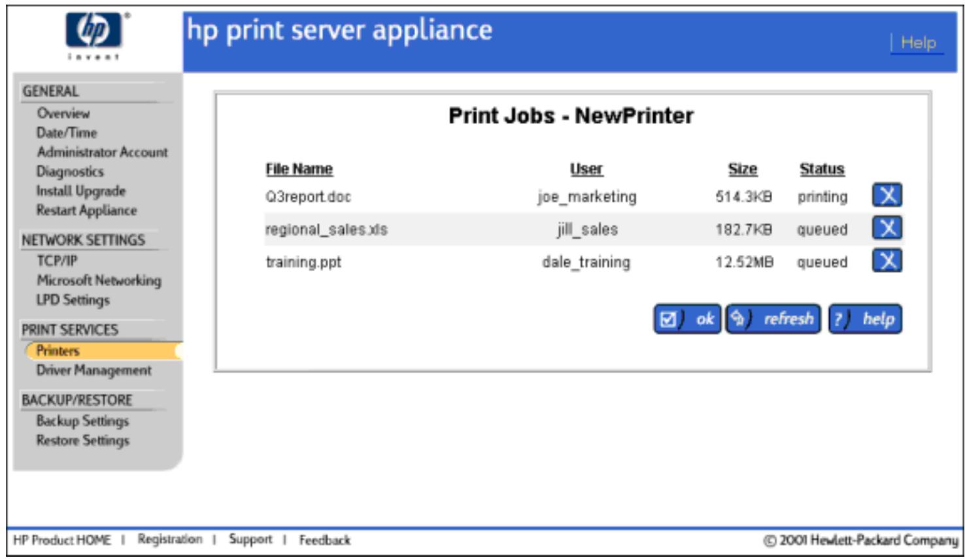The height and width of the screenshot is (560, 965).
Task: Open Backup Settings
Action: (82, 421)
